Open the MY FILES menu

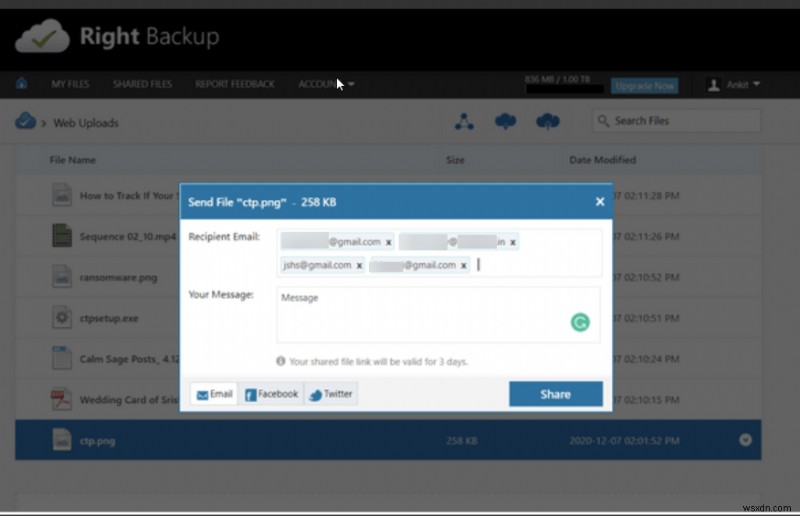pyautogui.click(x=70, y=84)
